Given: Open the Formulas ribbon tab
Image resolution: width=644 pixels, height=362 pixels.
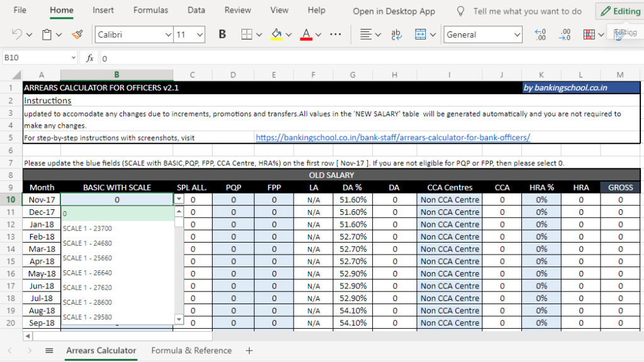Looking at the screenshot, I should coord(151,10).
